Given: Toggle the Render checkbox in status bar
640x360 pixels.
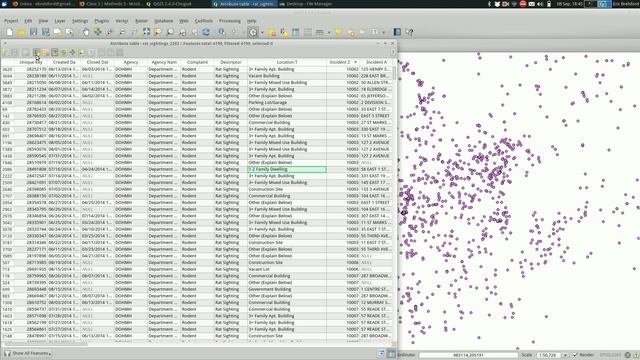Looking at the screenshot, I should [x=575, y=355].
